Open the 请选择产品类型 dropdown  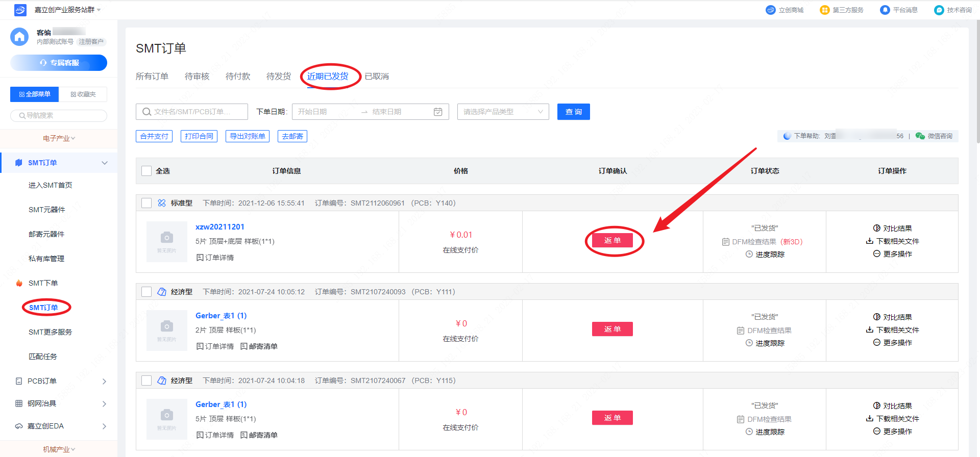(503, 112)
